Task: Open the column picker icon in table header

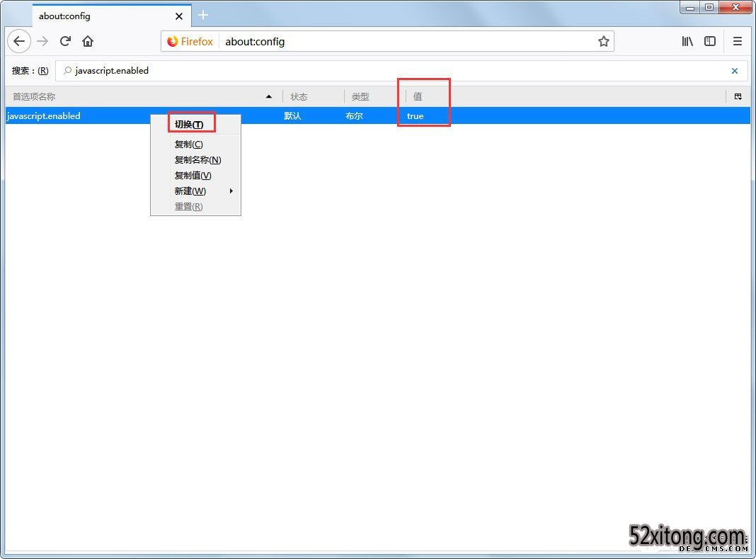Action: (738, 96)
